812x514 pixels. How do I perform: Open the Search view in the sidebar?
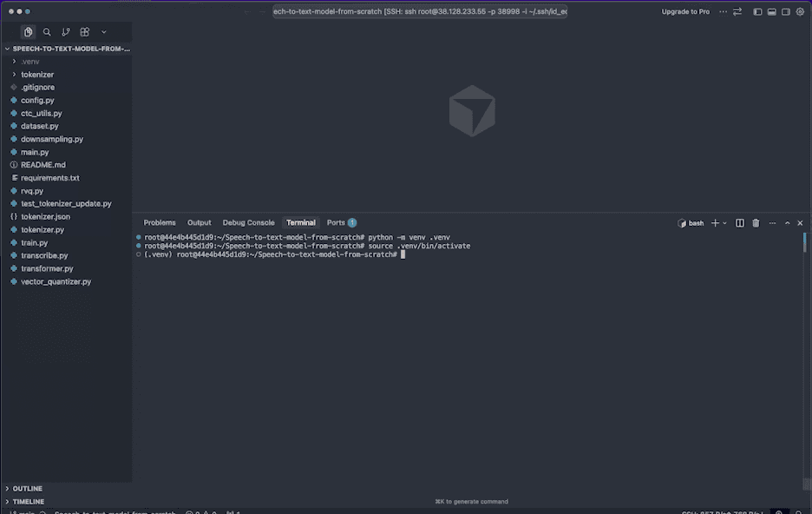48,31
